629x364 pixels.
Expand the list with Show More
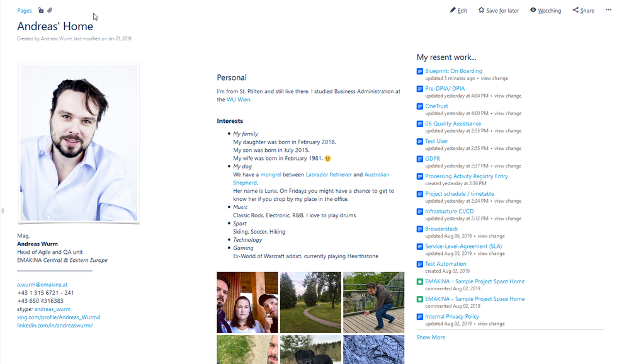click(431, 338)
